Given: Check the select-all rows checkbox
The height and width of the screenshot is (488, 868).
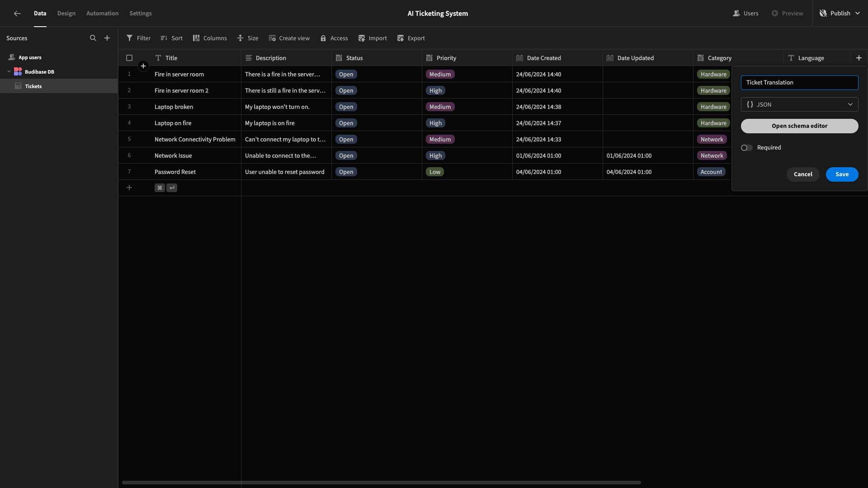Looking at the screenshot, I should click(x=129, y=58).
